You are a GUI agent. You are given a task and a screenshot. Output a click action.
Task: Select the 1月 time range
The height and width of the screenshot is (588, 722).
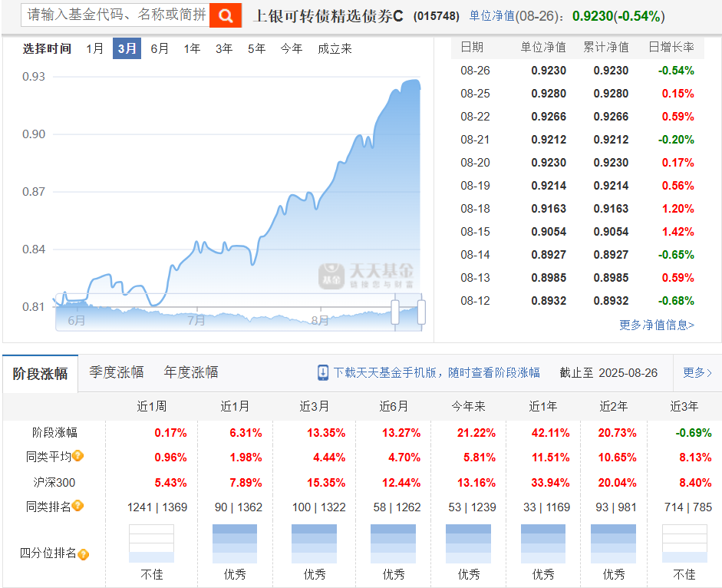tap(95, 48)
